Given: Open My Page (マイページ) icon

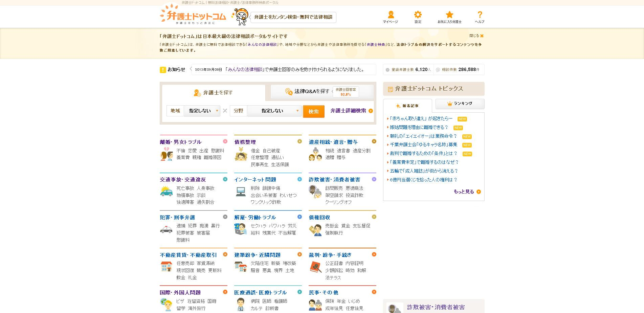Looking at the screenshot, I should click(x=391, y=17).
